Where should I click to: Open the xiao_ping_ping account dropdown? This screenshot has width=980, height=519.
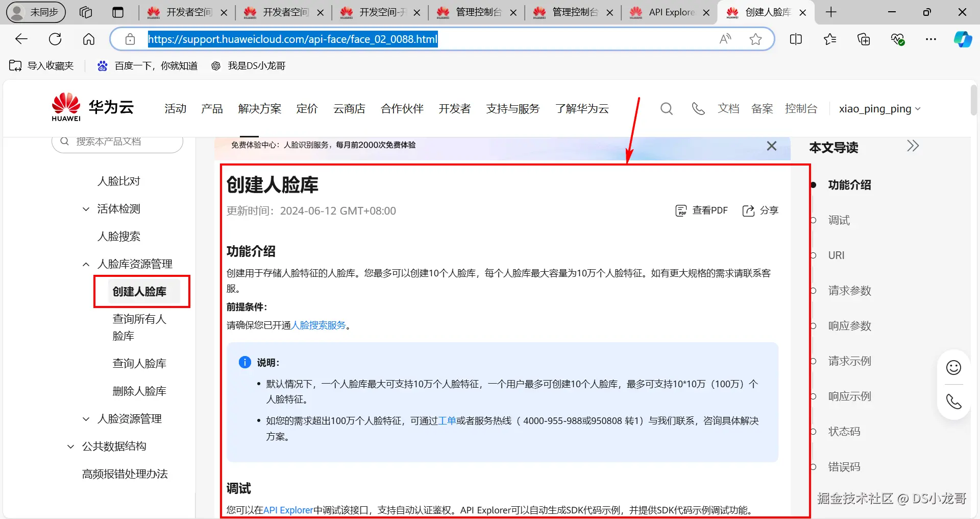tap(879, 109)
